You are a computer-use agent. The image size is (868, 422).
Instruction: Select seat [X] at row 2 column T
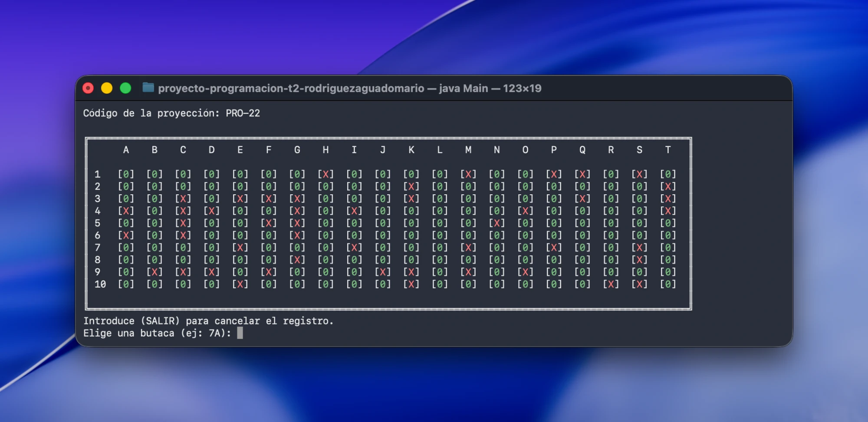point(668,186)
